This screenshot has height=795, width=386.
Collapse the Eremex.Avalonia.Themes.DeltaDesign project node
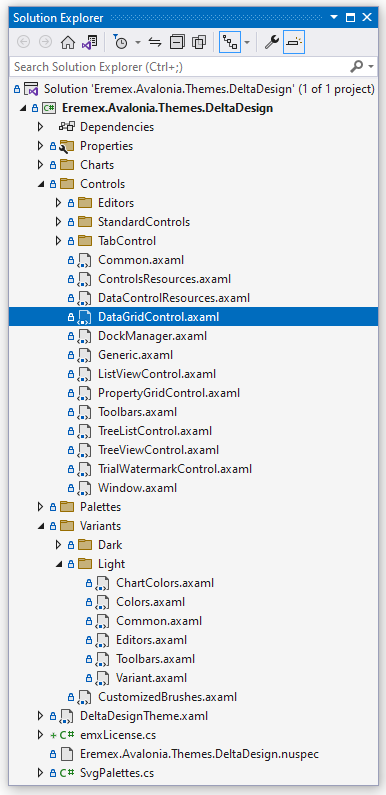coord(23,108)
